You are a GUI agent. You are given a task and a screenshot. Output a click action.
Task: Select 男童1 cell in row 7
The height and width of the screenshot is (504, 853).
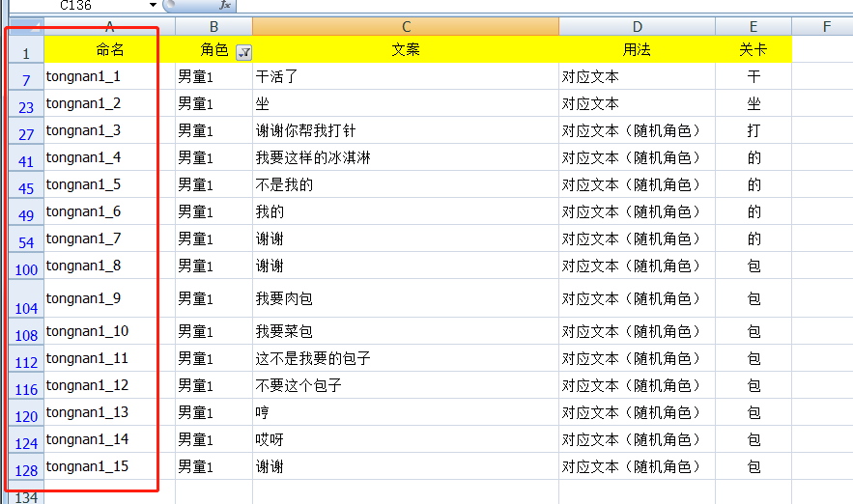click(213, 76)
